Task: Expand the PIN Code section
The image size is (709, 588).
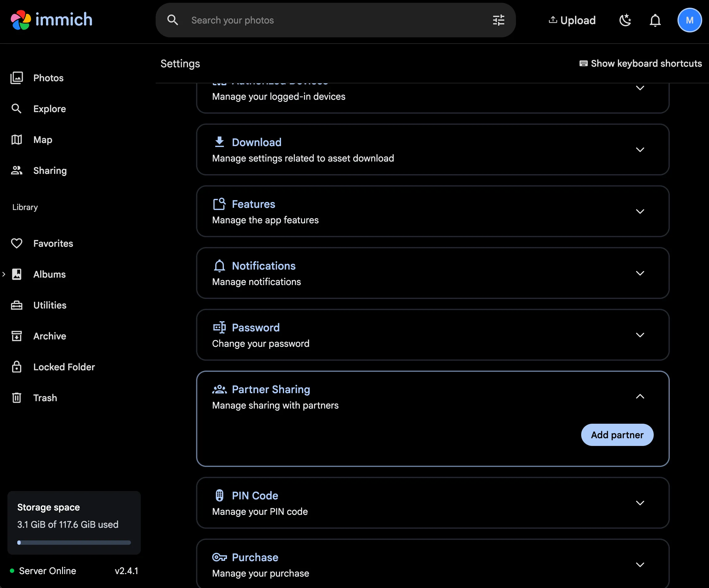Action: pos(640,503)
